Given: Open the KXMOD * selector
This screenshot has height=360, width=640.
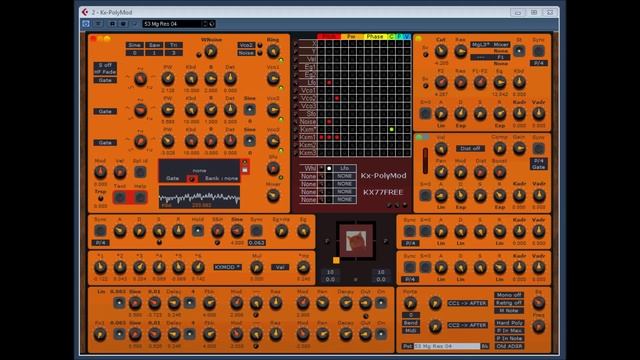Looking at the screenshot, I should click(227, 267).
